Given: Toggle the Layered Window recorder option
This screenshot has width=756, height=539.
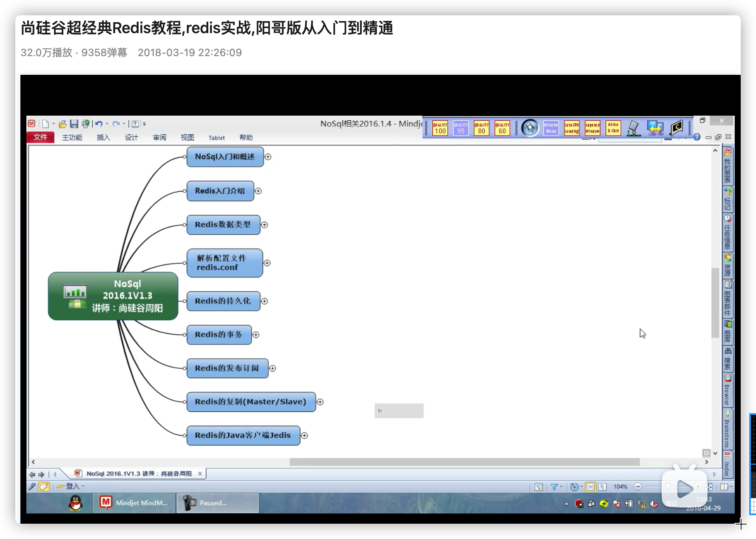Looking at the screenshot, I should [x=592, y=128].
